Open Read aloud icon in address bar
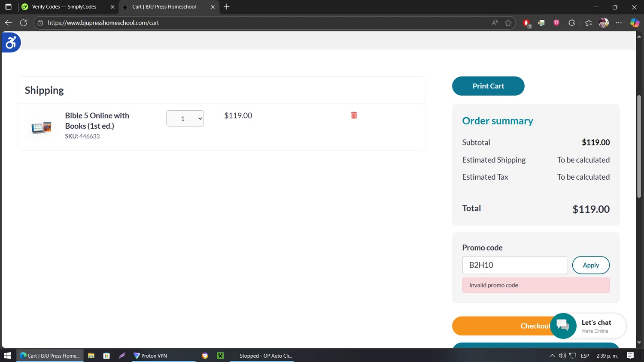 (x=495, y=23)
